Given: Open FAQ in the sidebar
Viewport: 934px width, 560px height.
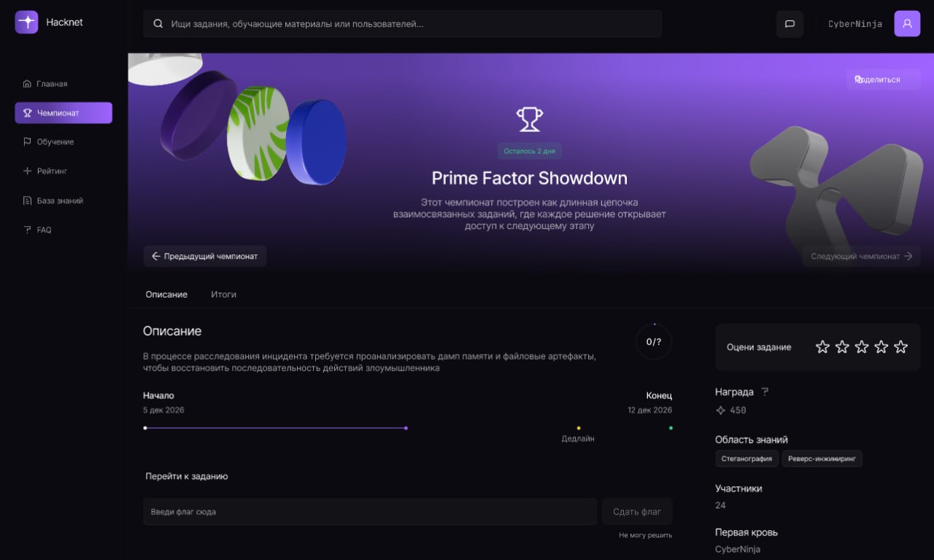Looking at the screenshot, I should pos(63,230).
